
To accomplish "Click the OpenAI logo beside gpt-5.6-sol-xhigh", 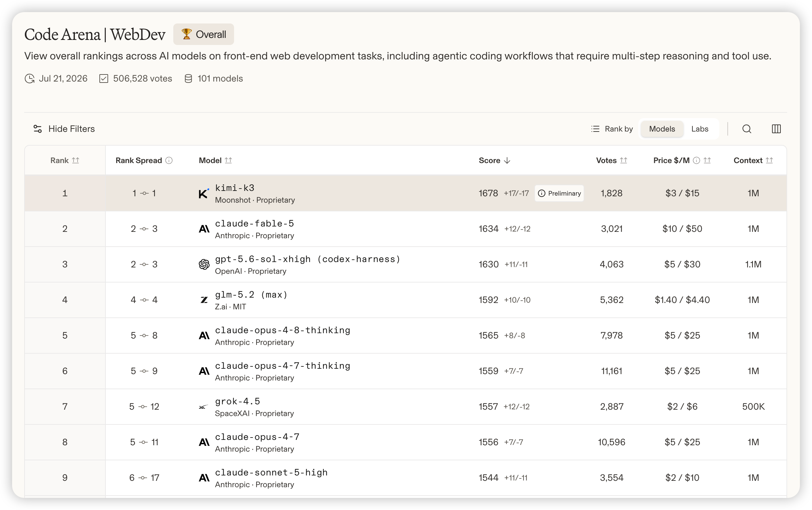I will [204, 264].
